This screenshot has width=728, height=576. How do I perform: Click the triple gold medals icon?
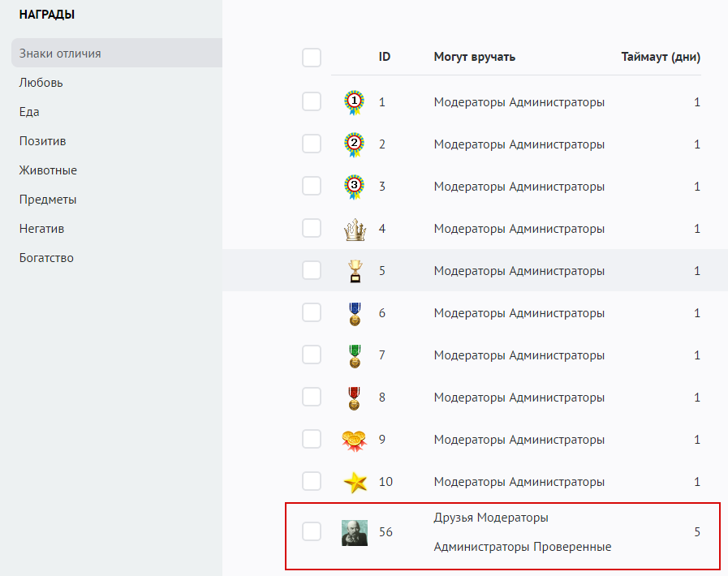pyautogui.click(x=355, y=440)
